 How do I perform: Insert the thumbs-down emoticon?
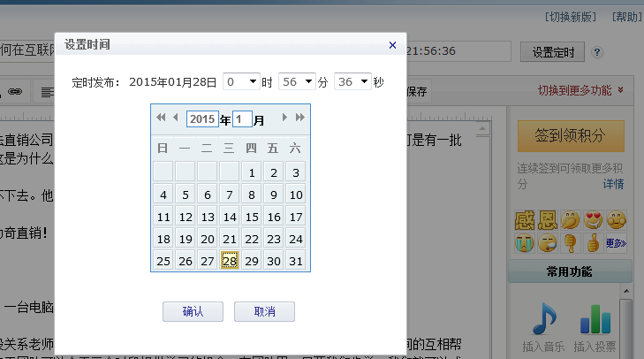tap(571, 243)
